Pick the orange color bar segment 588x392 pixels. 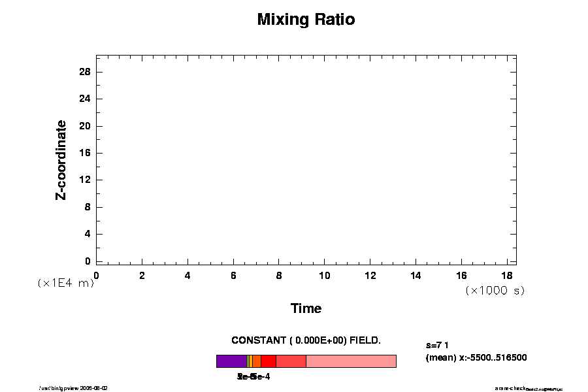pyautogui.click(x=257, y=361)
